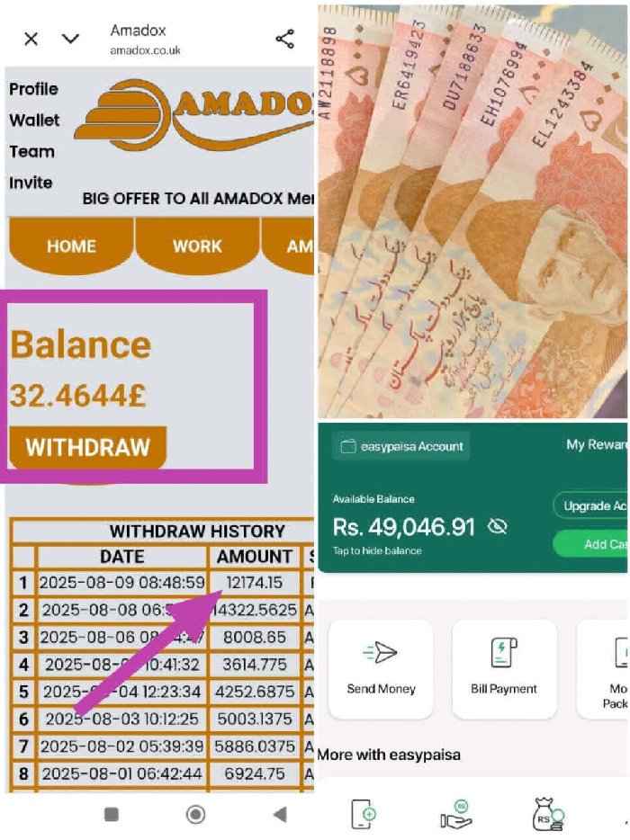The height and width of the screenshot is (840, 630).
Task: Close the Amadox browser tab with X
Action: [x=31, y=39]
